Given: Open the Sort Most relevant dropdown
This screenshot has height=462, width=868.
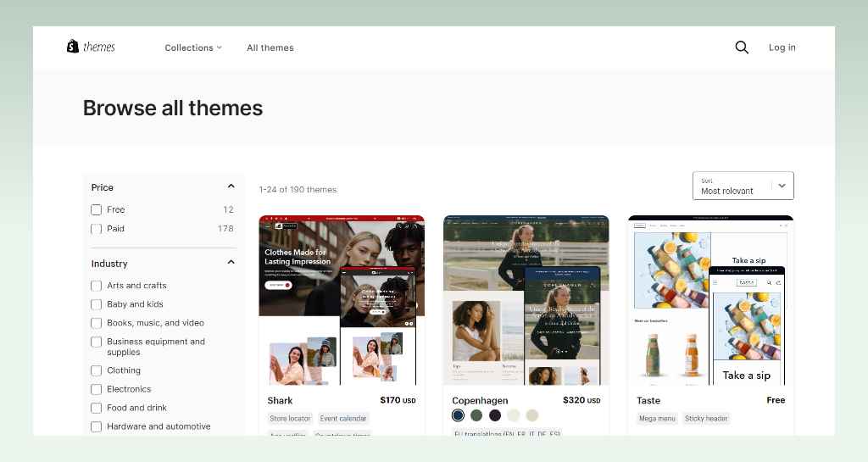Looking at the screenshot, I should [743, 186].
